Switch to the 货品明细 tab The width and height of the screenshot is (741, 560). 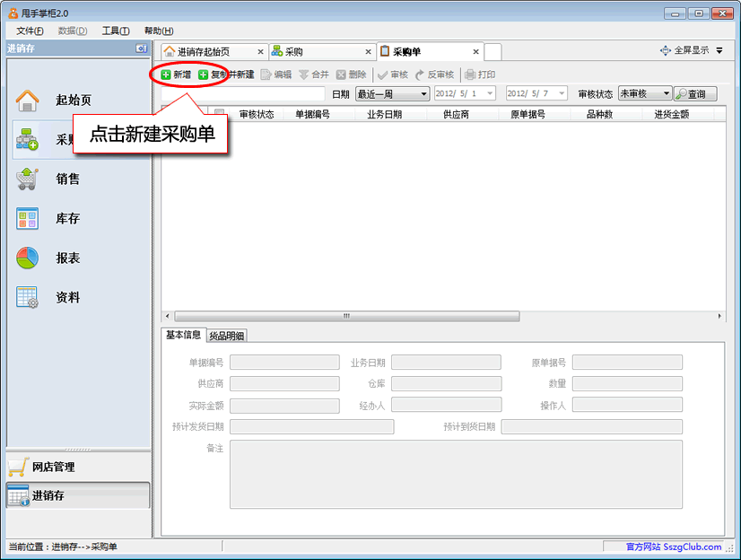227,336
